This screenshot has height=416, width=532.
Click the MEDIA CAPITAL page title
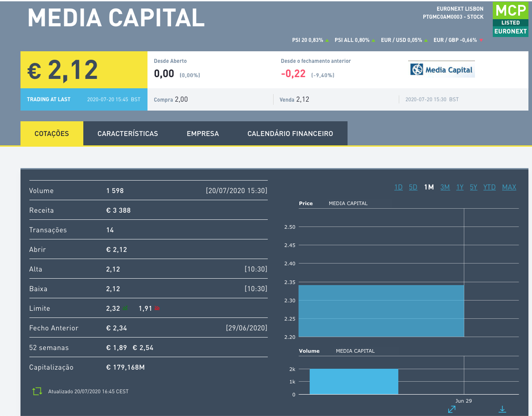click(116, 17)
